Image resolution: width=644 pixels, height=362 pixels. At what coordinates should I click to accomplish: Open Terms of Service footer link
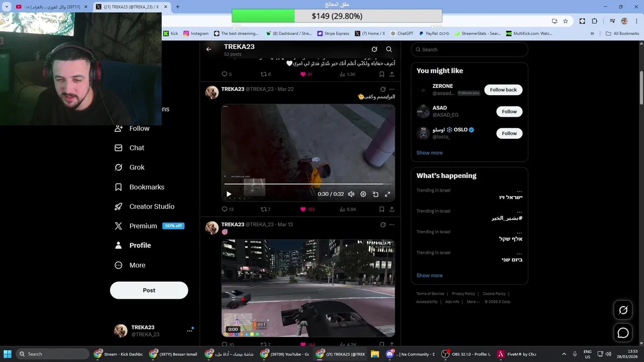pos(430,294)
